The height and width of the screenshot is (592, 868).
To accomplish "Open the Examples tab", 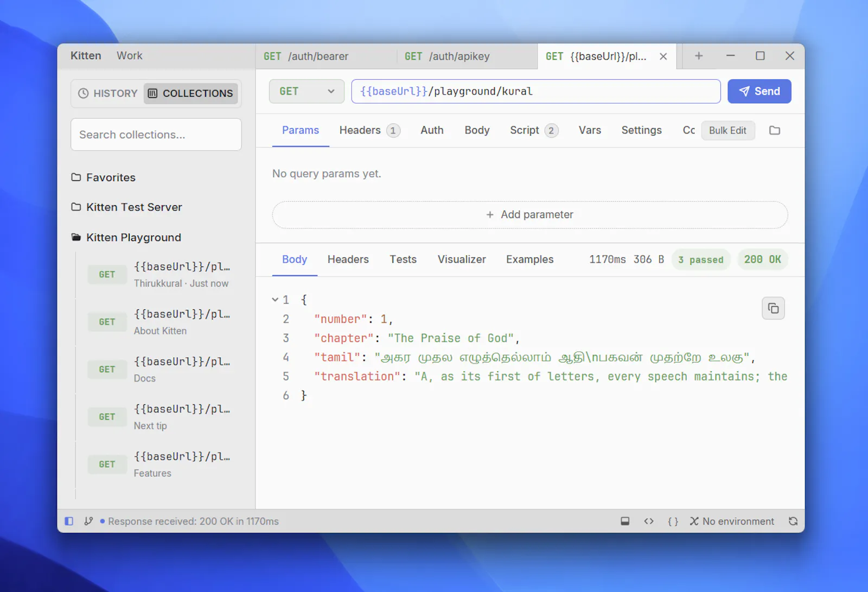I will pyautogui.click(x=529, y=259).
